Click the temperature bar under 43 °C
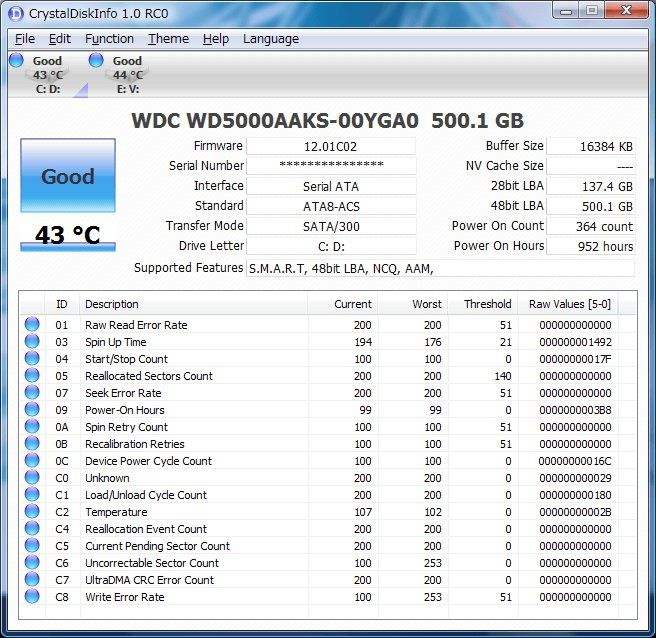This screenshot has height=638, width=656. [68, 247]
